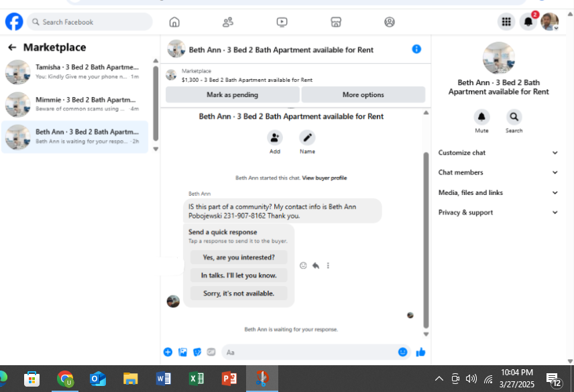Open Excel from taskbar
The image size is (574, 392).
coord(196,379)
